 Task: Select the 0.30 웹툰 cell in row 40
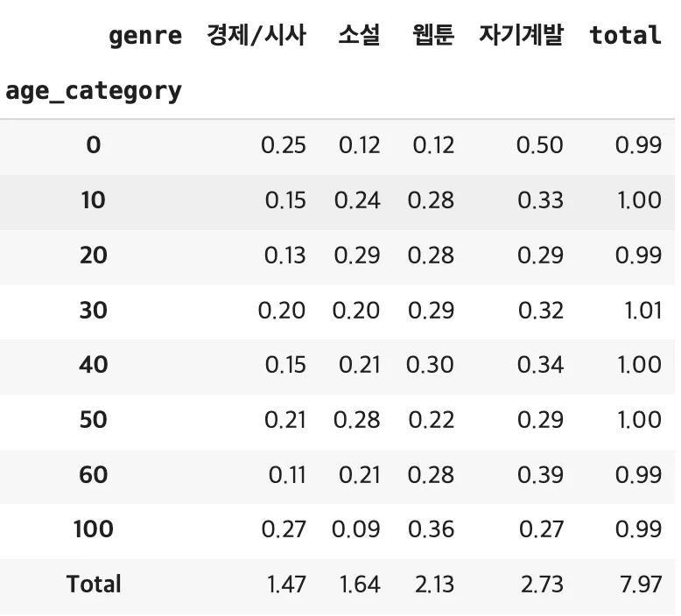[431, 365]
